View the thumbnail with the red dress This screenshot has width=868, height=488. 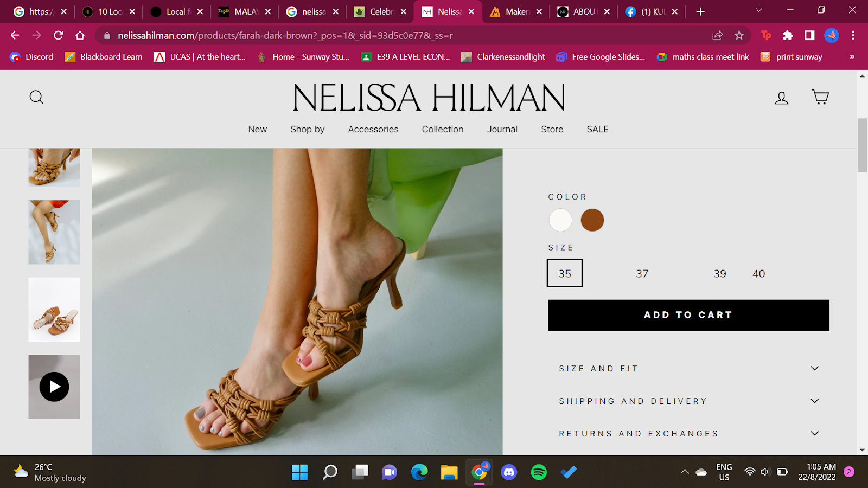click(54, 232)
